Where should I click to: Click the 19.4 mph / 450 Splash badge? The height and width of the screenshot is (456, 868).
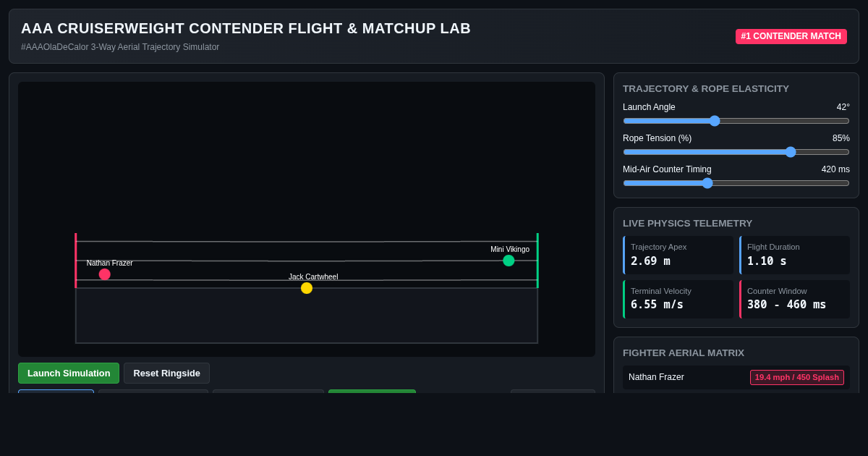pos(797,377)
